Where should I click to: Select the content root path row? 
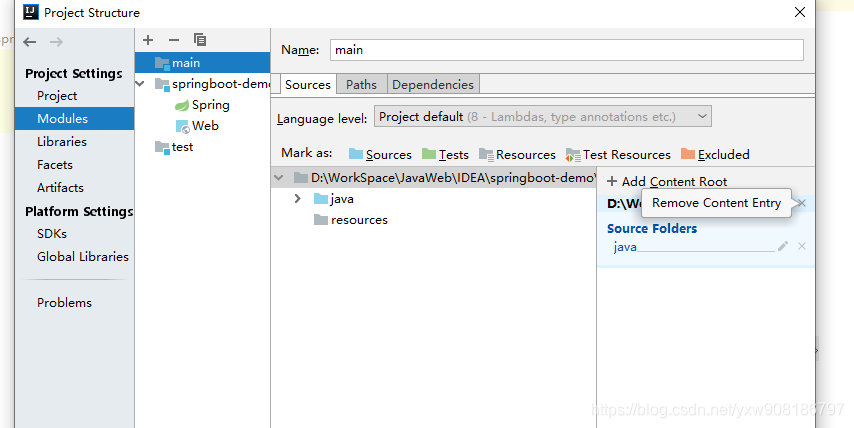click(x=434, y=178)
